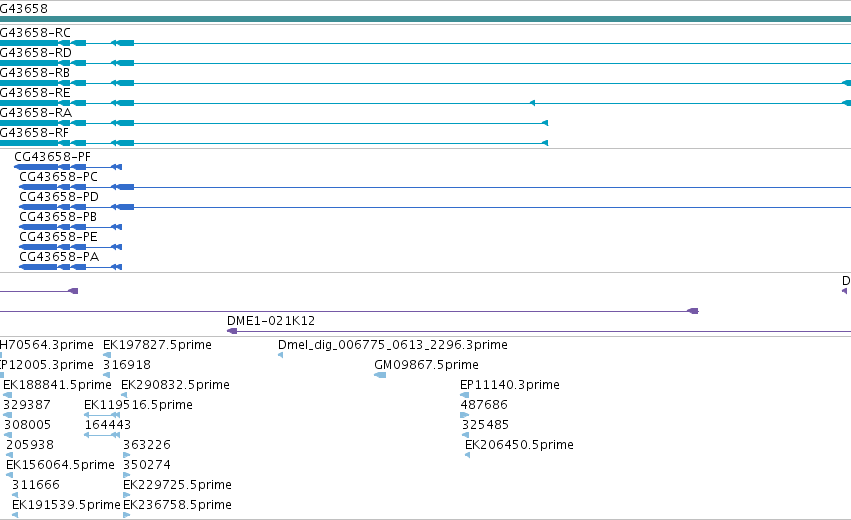Select the 350274 feature label
This screenshot has height=520, width=851.
(147, 465)
